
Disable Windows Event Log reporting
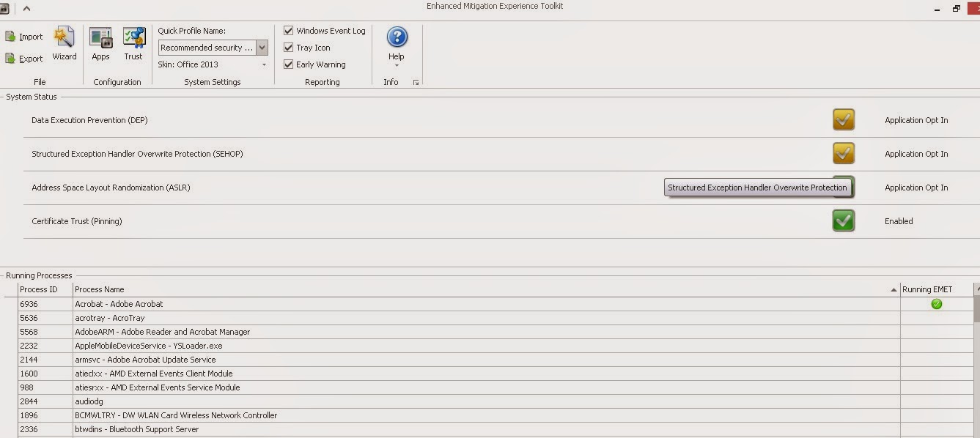289,31
